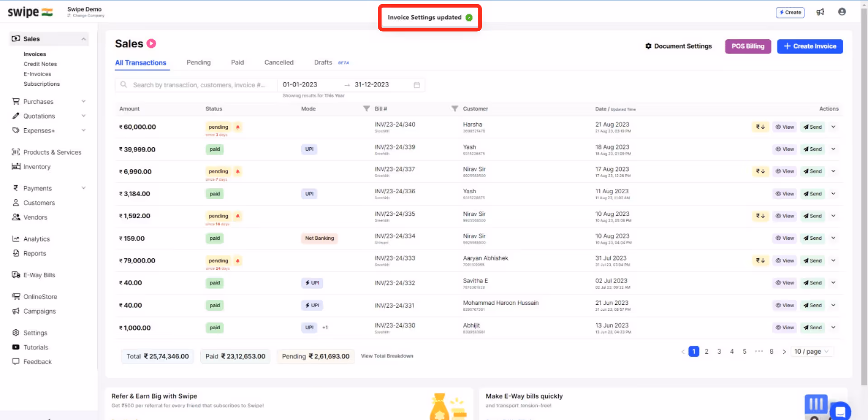Expand the Quotations sidebar section
Screen dimensions: 868x420
click(x=84, y=116)
